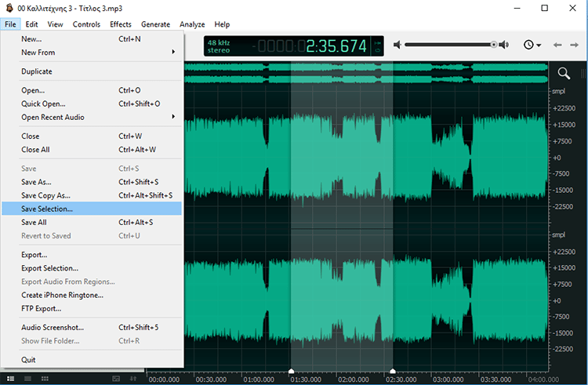Select FTP Export... entry
The height and width of the screenshot is (385, 588).
click(92, 308)
